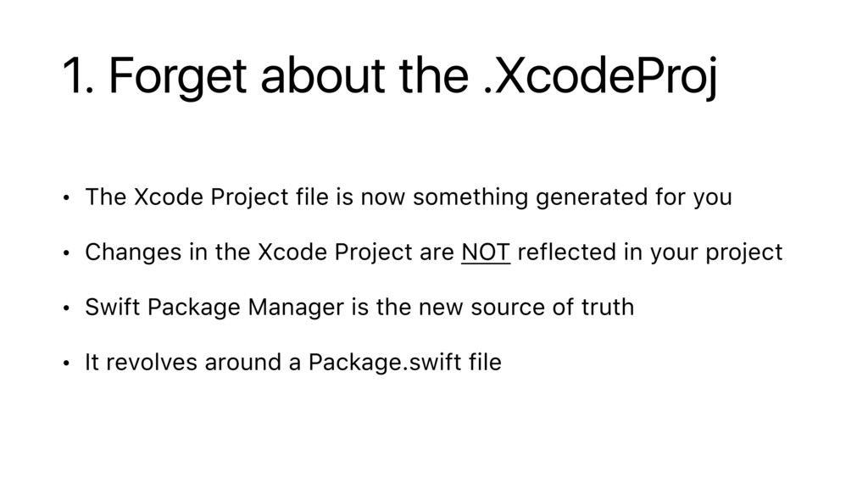The image size is (868, 488).
Task: Click the bullet dot before "It revolves around"
Action: (x=64, y=363)
